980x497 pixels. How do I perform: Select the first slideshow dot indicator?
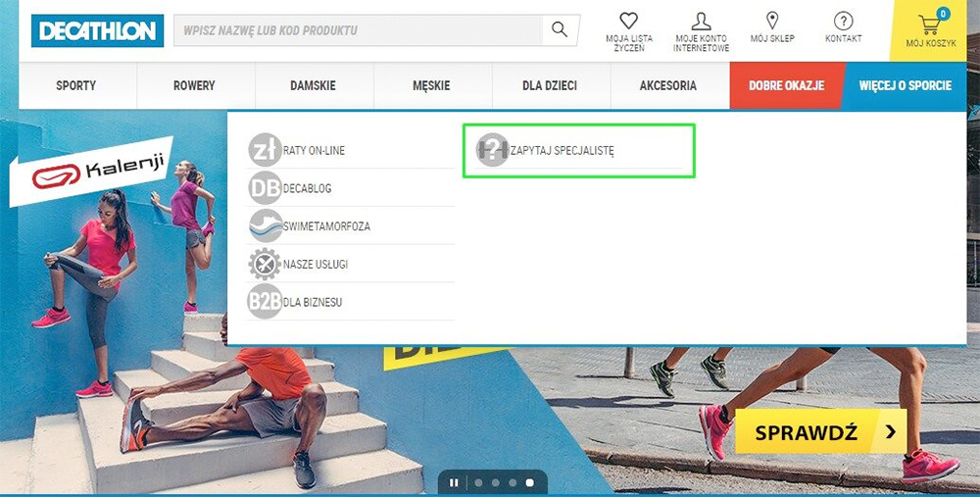[479, 482]
